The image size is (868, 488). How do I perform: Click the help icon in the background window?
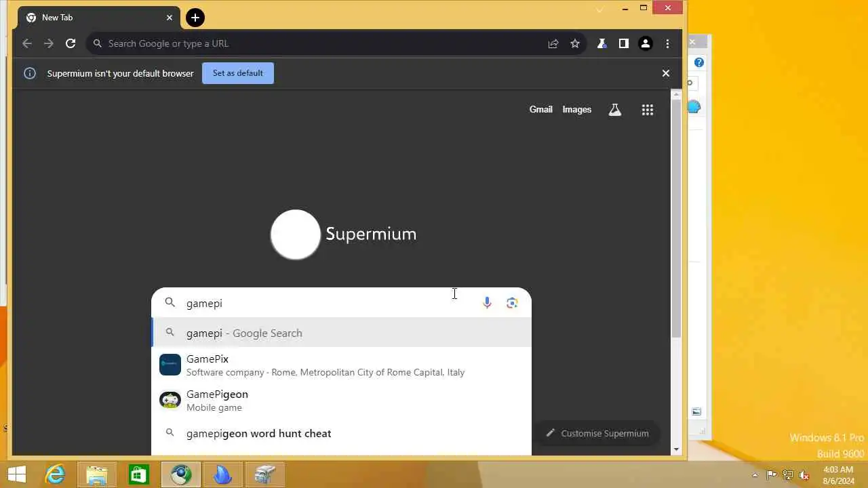tap(699, 62)
